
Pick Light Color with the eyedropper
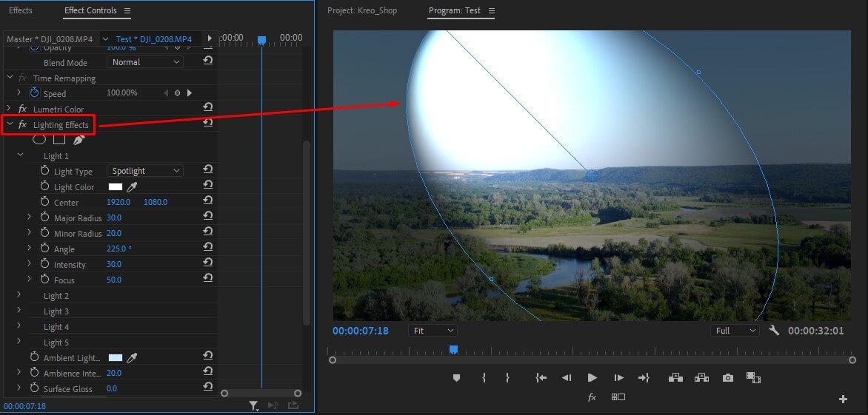[x=132, y=186]
